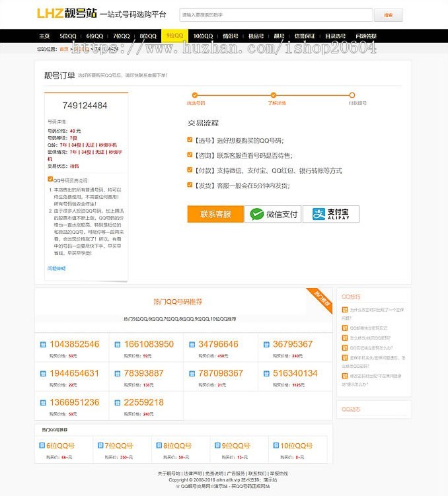The height and width of the screenshot is (496, 448).
Task: Click the blue icon beside number 1944654631
Action: pos(43,374)
